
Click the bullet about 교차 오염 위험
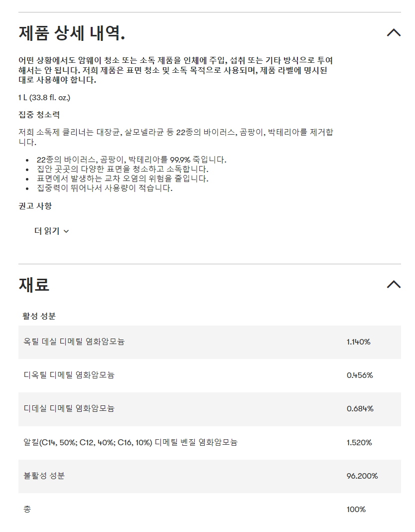click(x=123, y=178)
